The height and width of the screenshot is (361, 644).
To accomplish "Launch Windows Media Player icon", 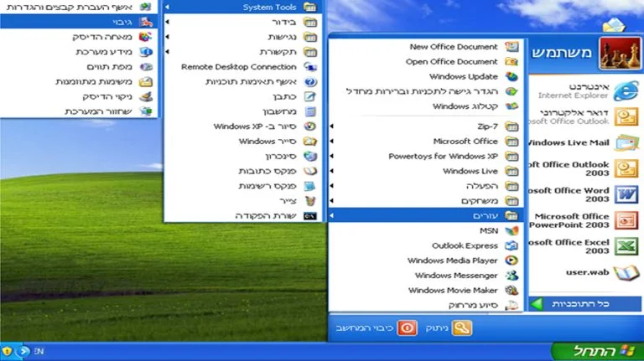I will [512, 260].
